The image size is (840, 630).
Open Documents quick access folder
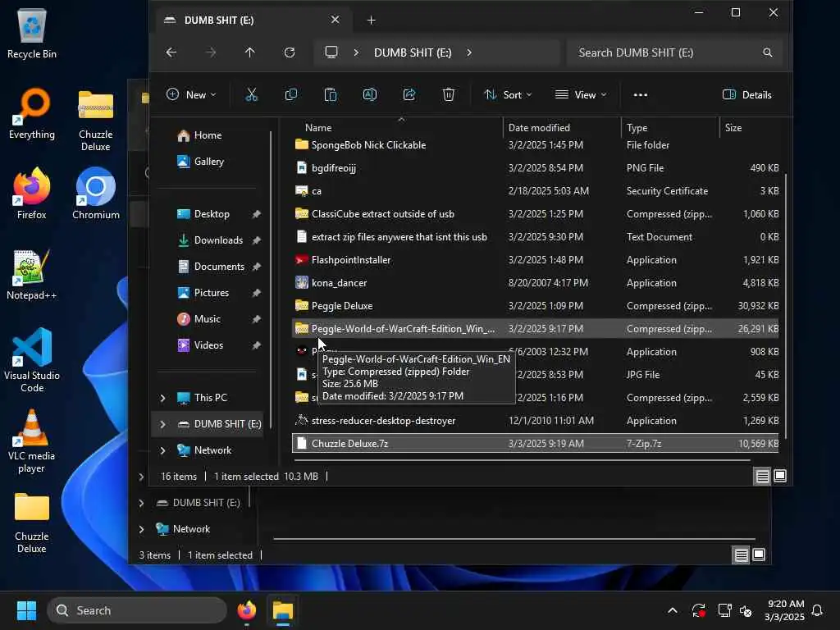point(218,267)
